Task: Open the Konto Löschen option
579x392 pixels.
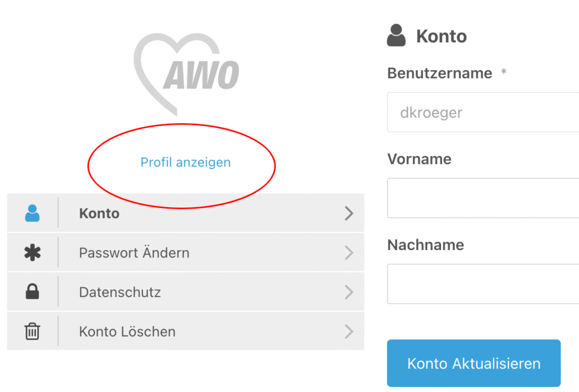Action: click(127, 331)
